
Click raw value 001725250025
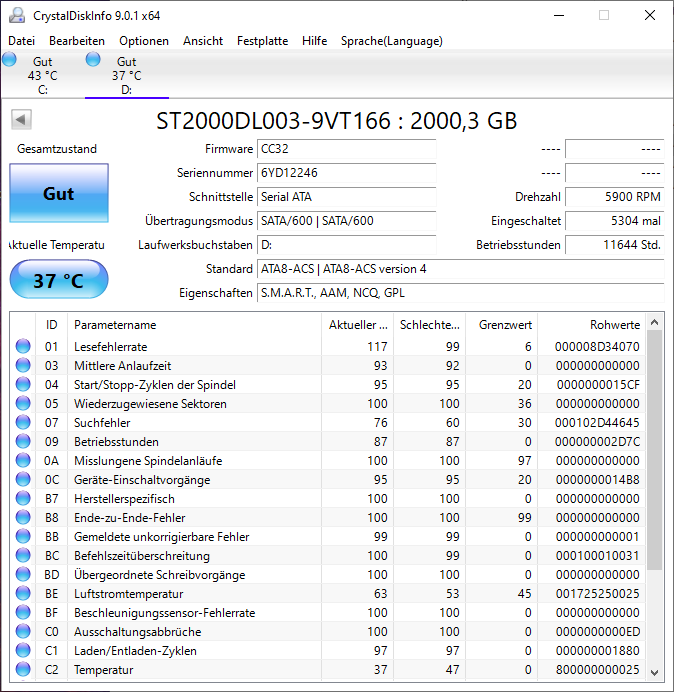coord(597,593)
